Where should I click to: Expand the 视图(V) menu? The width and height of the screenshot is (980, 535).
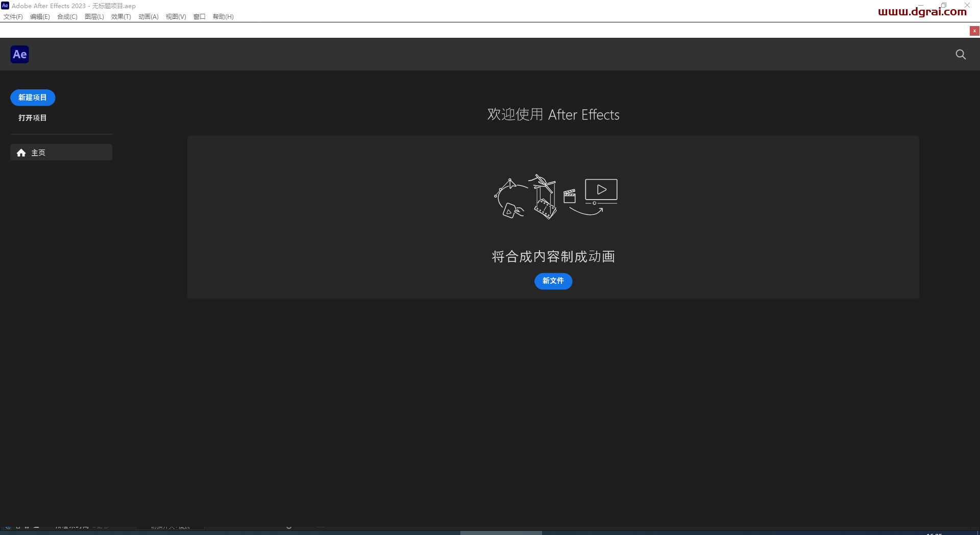[x=176, y=17]
